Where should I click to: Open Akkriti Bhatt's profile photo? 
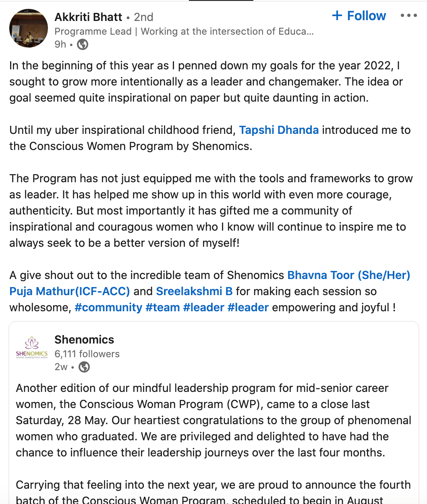coord(29,29)
